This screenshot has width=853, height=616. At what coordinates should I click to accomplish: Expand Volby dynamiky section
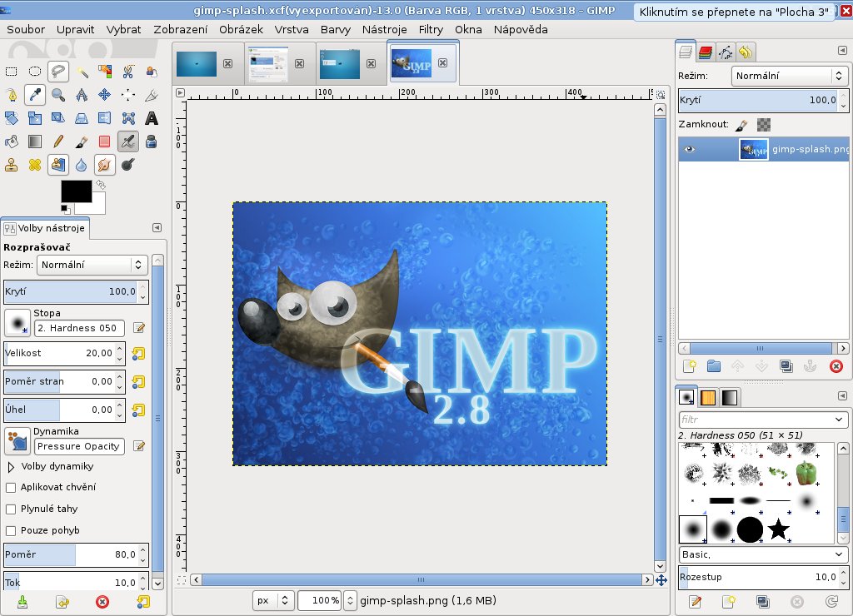pyautogui.click(x=10, y=466)
